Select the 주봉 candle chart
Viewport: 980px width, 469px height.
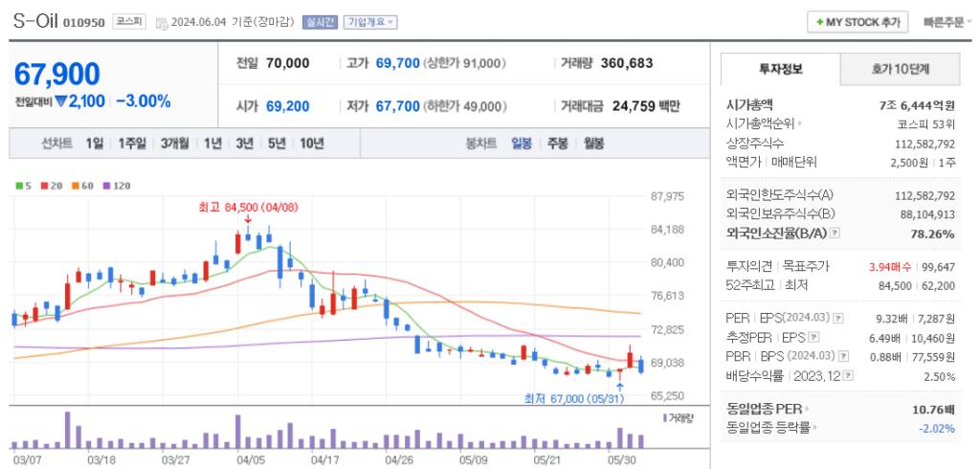[558, 144]
